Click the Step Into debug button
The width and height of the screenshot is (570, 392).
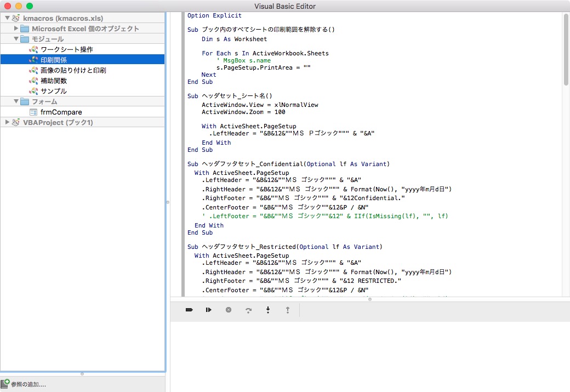(x=268, y=310)
